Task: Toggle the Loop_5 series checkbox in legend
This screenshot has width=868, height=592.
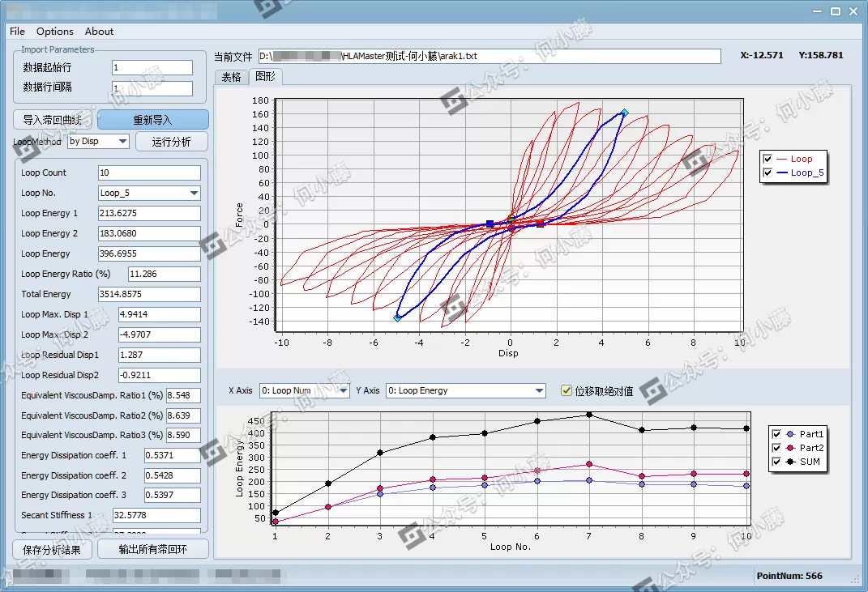Action: click(768, 173)
